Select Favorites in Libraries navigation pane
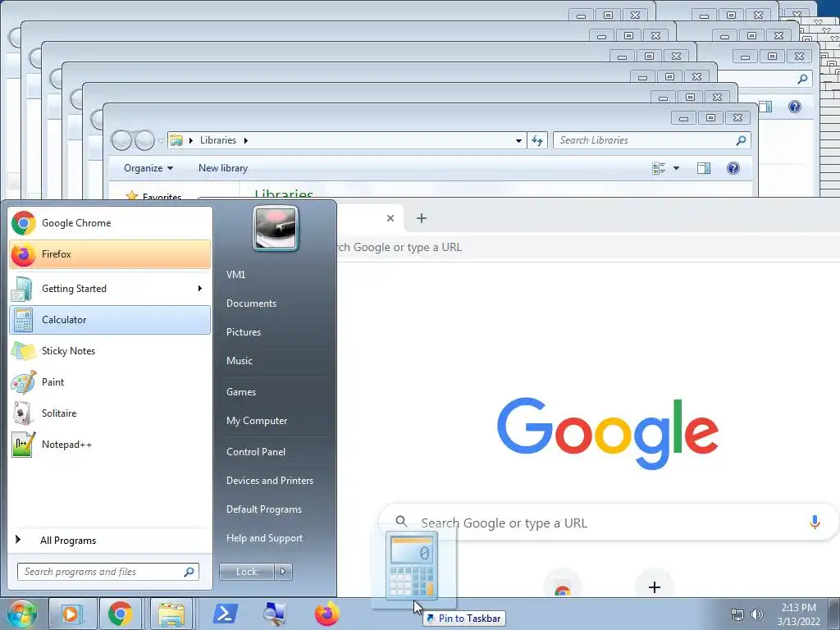This screenshot has width=840, height=630. [161, 197]
